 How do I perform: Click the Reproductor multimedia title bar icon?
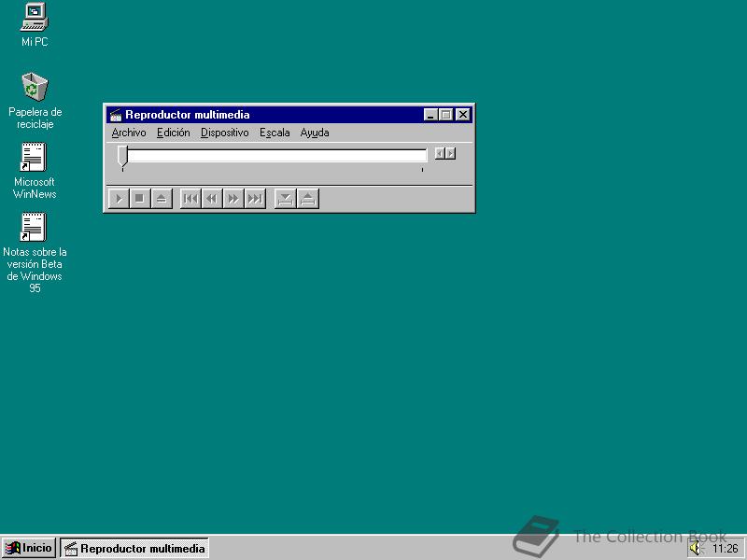click(116, 115)
